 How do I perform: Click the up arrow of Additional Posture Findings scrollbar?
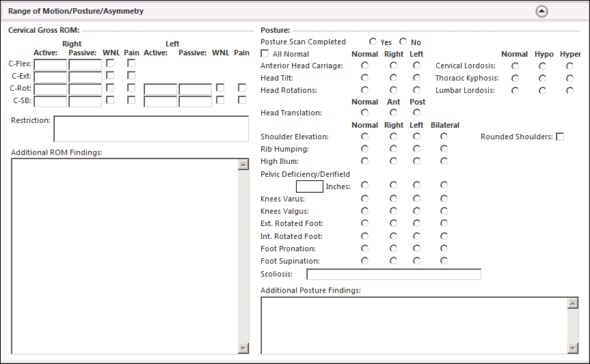click(x=573, y=303)
